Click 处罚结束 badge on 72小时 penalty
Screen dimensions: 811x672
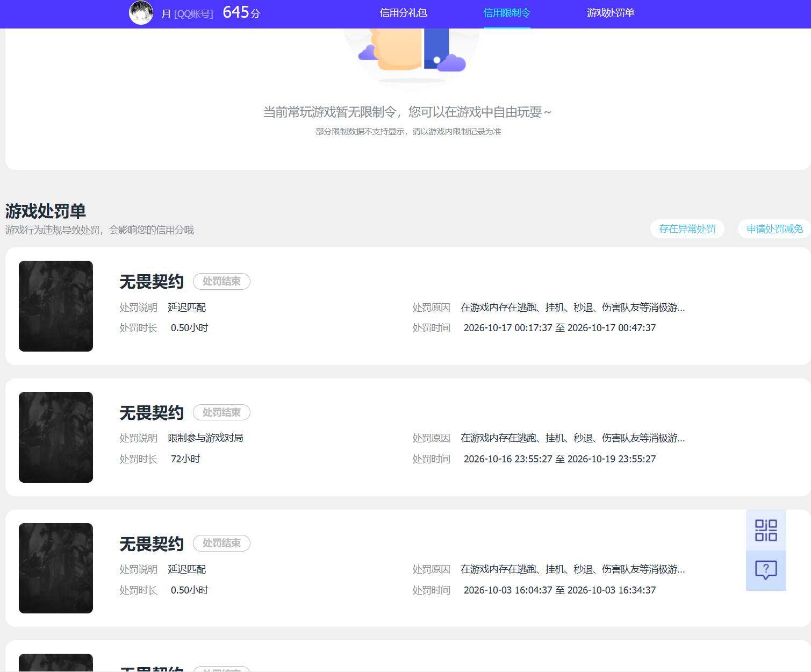tap(221, 412)
